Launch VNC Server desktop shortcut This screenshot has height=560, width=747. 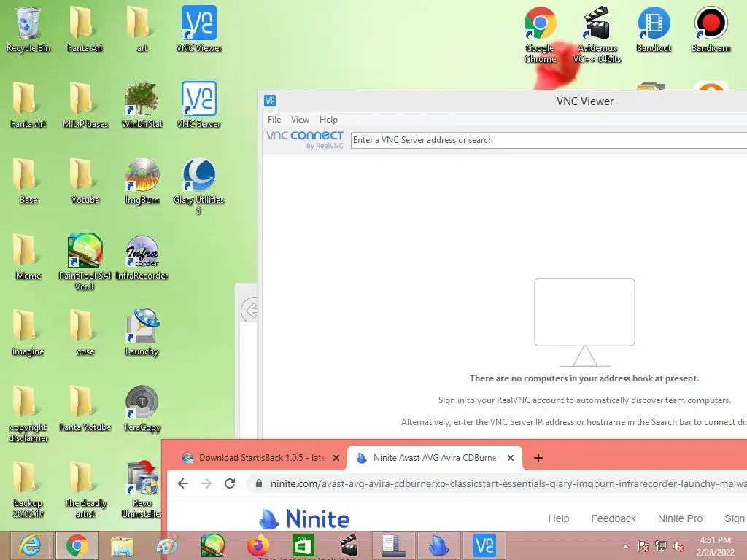point(198,105)
